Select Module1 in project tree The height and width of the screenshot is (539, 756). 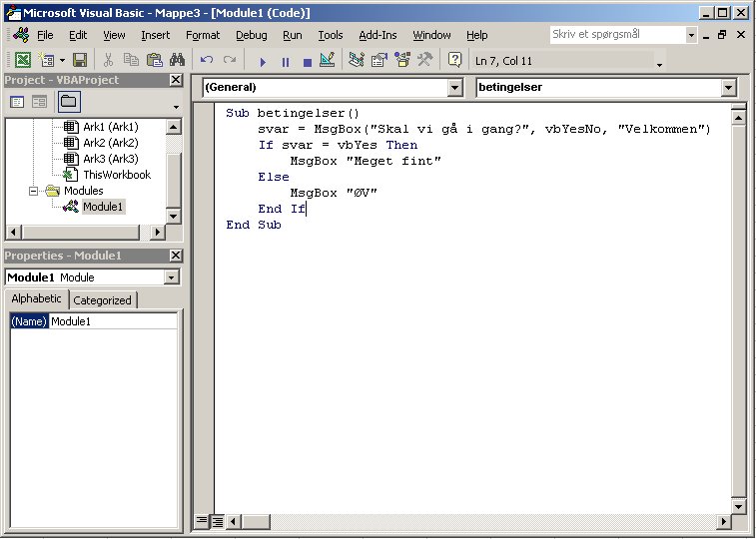point(103,207)
